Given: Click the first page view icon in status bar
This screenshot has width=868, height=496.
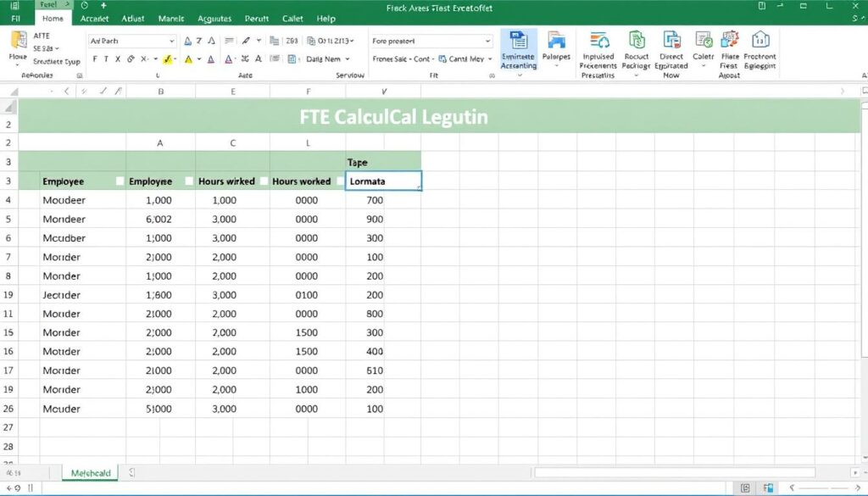Looking at the screenshot, I should [x=746, y=488].
